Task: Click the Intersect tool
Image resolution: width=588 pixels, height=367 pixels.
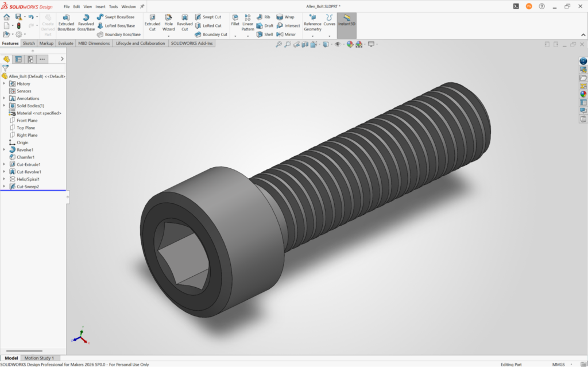Action: click(x=288, y=25)
